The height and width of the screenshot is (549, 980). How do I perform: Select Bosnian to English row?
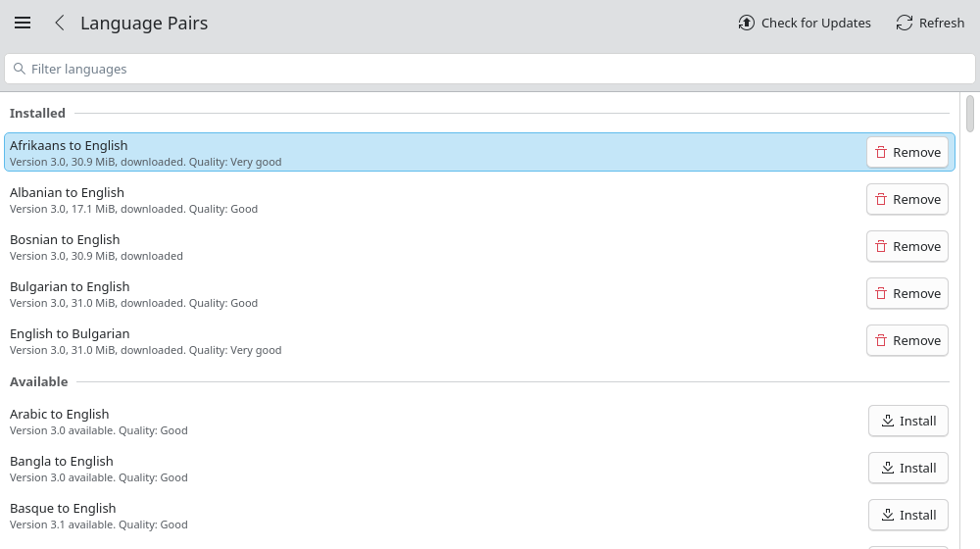(x=479, y=246)
